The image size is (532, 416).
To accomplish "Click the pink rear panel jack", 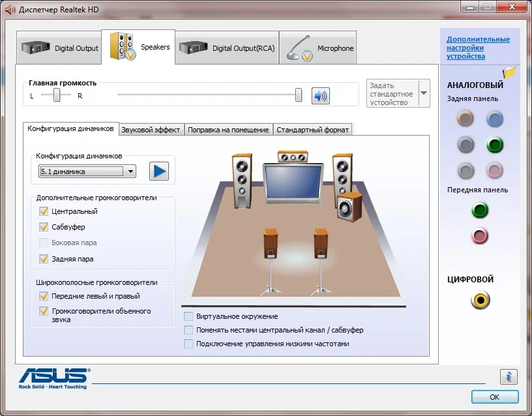I will coord(494,171).
